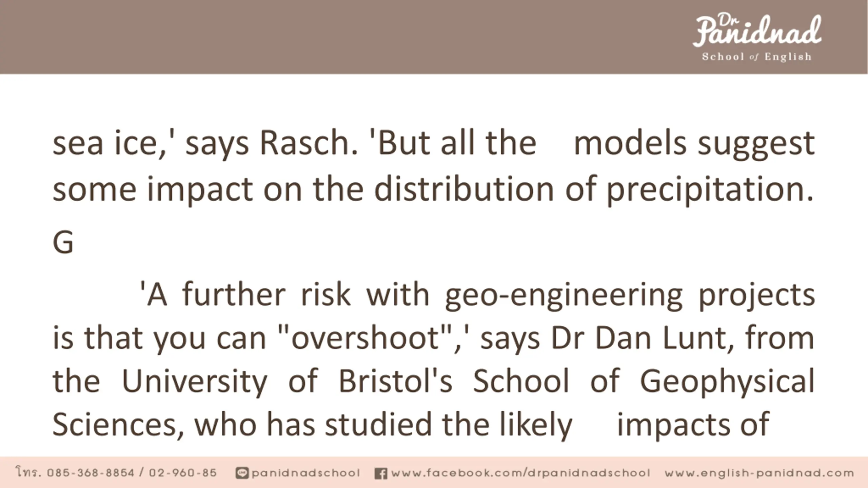Click the word "distribution" in the passage
The width and height of the screenshot is (868, 488).
tap(464, 189)
